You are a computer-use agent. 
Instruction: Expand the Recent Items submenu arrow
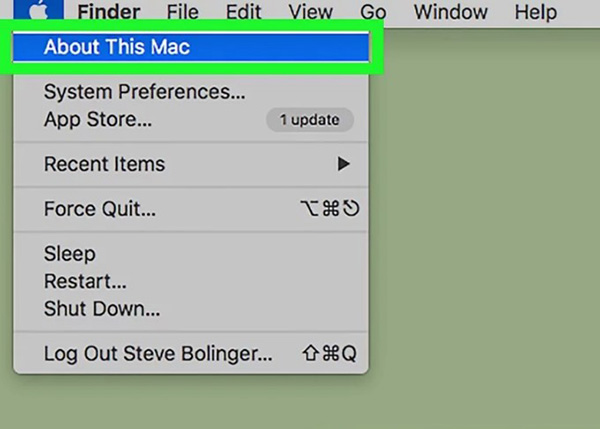click(x=343, y=164)
